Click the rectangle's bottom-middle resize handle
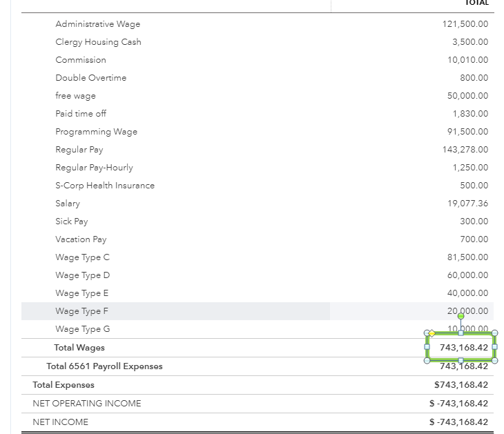This screenshot has width=504, height=434. coord(461,360)
